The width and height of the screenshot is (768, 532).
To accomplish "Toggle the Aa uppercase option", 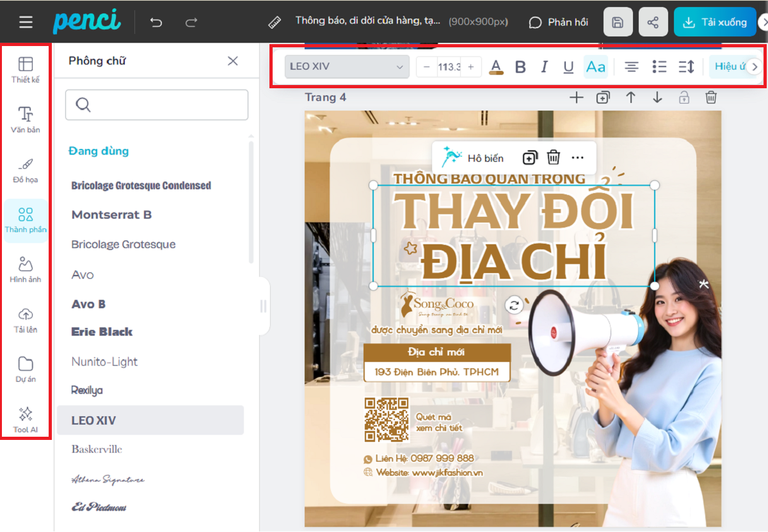I will coord(596,67).
